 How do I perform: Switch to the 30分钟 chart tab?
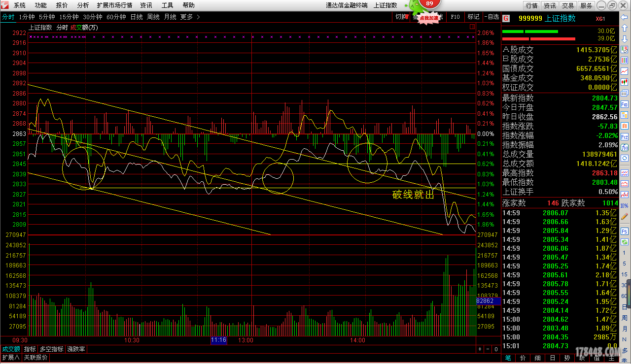[x=93, y=17]
